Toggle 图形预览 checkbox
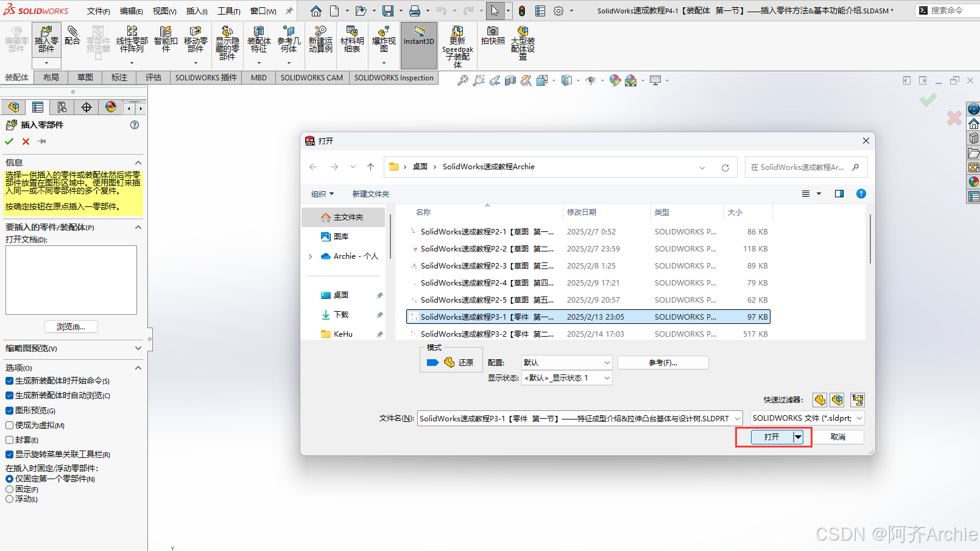 click(9, 410)
